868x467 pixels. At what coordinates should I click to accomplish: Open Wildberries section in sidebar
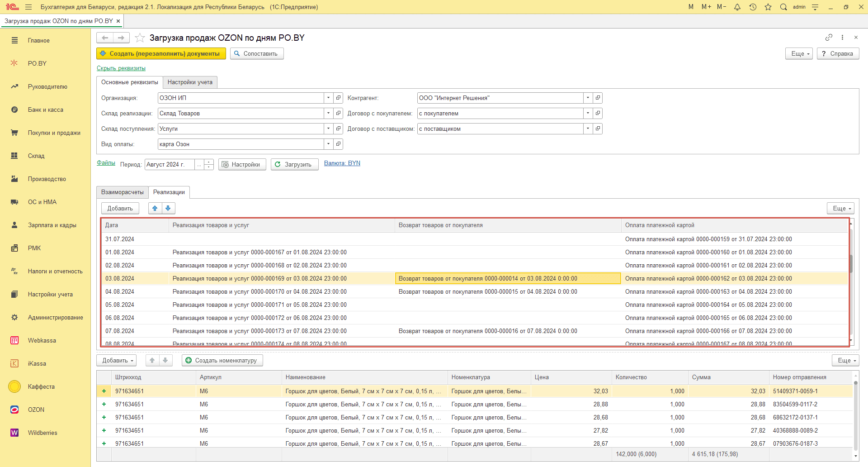[x=42, y=433]
